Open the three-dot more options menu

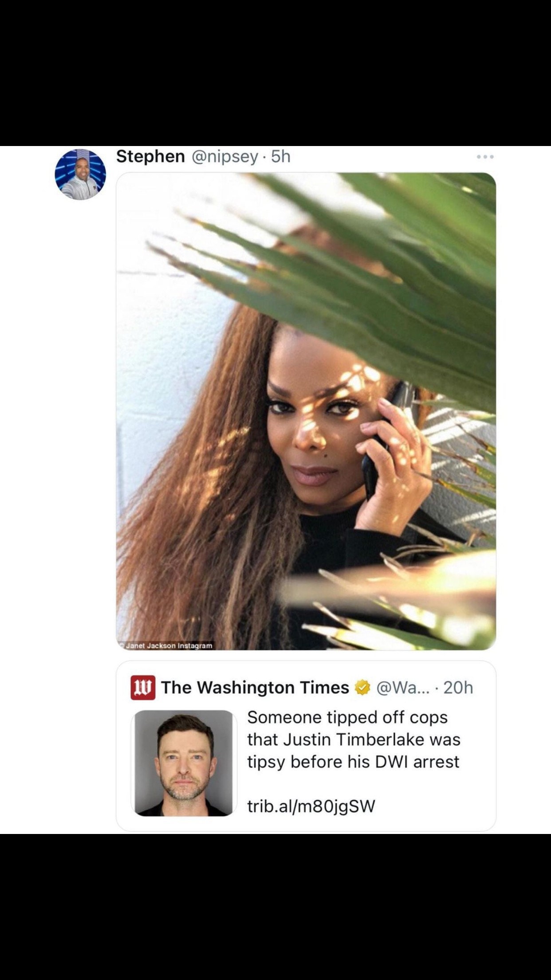pyautogui.click(x=485, y=157)
